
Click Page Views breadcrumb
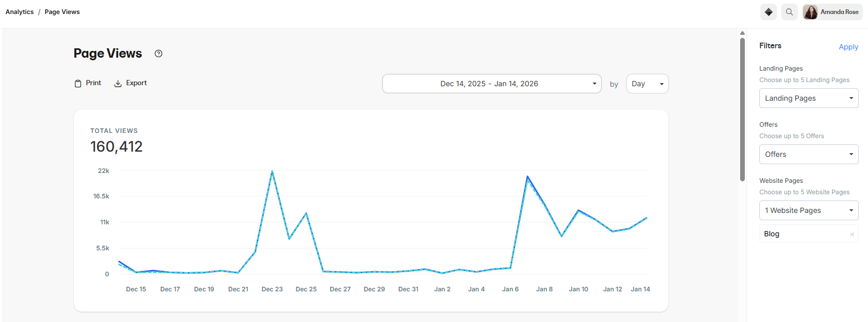(x=62, y=12)
